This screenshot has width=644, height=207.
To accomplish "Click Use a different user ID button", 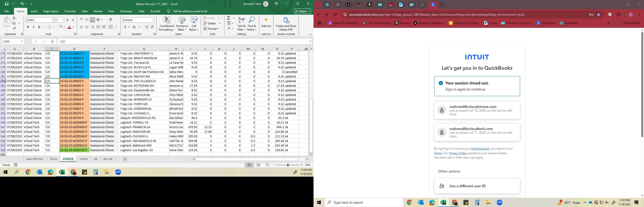I will 477,186.
